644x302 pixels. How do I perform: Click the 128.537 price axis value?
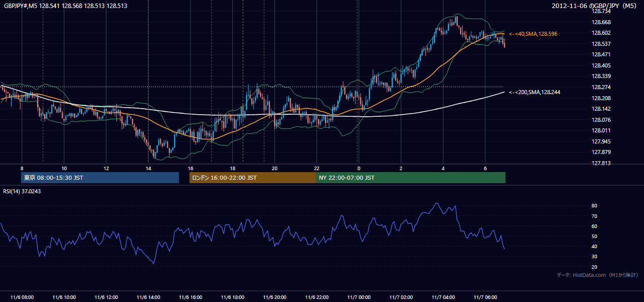[601, 44]
